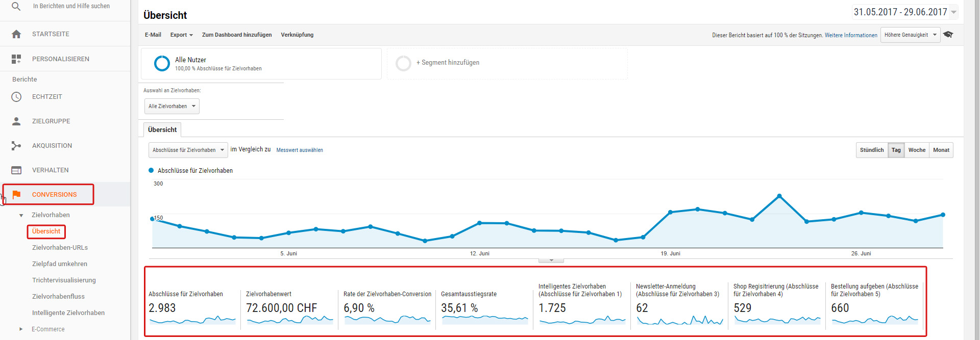Viewport: 980px width, 340px height.
Task: Select the Übersicht tab
Action: (x=162, y=129)
